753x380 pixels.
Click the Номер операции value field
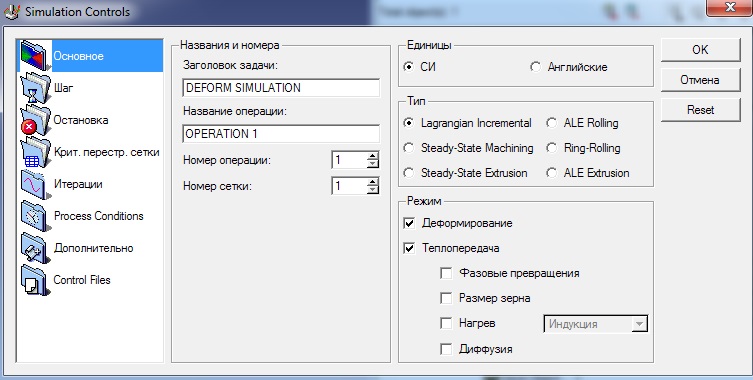(x=349, y=160)
